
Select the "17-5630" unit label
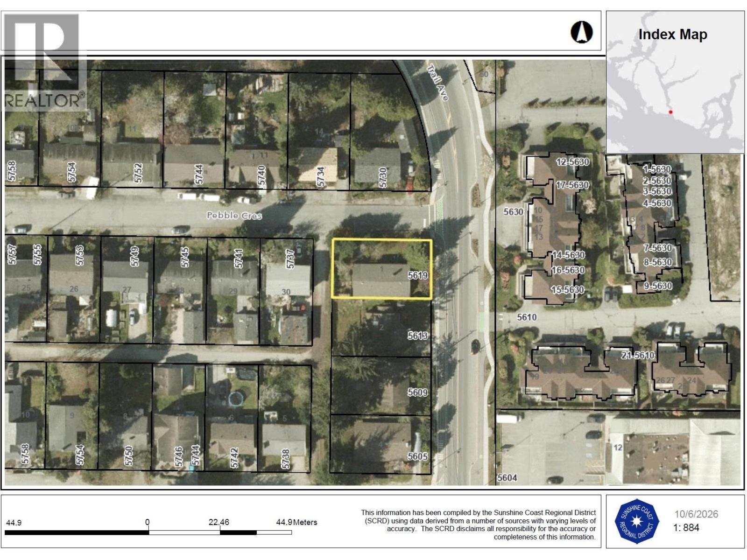tap(572, 185)
